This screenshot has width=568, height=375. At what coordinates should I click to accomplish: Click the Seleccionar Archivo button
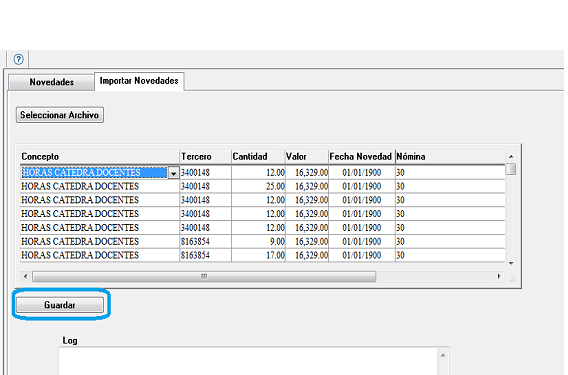pyautogui.click(x=60, y=115)
